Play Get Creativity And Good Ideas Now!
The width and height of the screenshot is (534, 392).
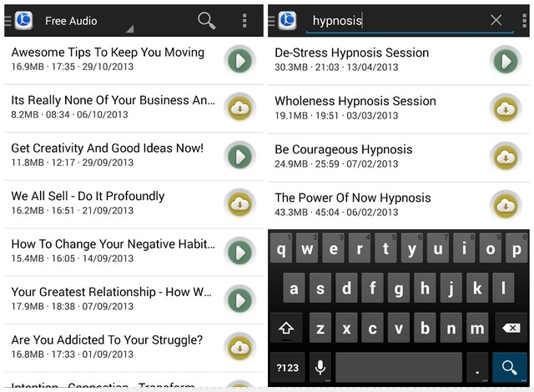tap(239, 157)
